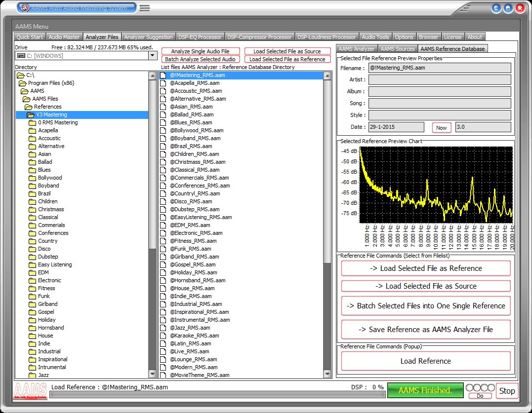
Task: Click the folder icon beside Acapella
Action: pos(32,130)
